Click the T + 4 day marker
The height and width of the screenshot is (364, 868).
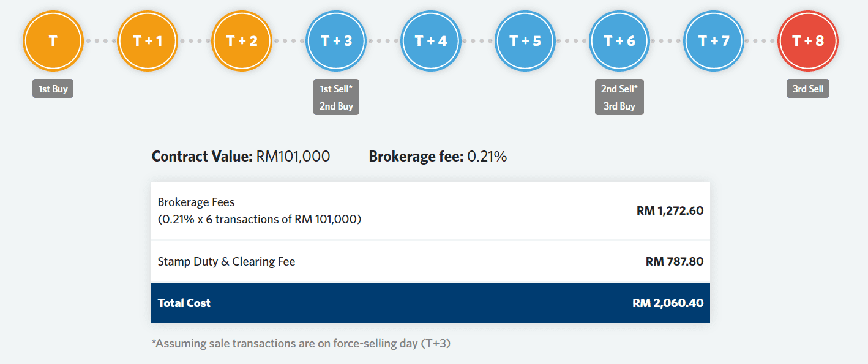tap(431, 41)
